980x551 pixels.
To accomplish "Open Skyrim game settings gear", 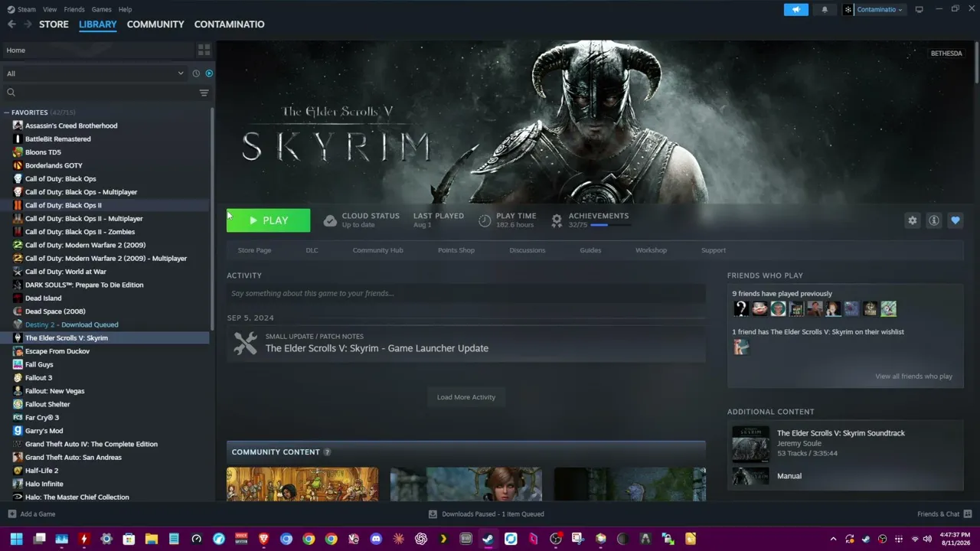I will pos(912,220).
